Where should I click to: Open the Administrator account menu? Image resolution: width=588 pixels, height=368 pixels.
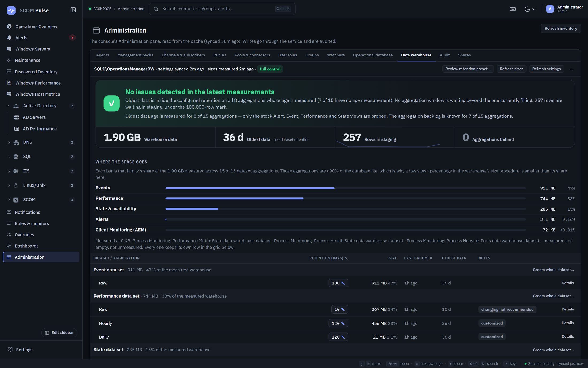pyautogui.click(x=564, y=9)
